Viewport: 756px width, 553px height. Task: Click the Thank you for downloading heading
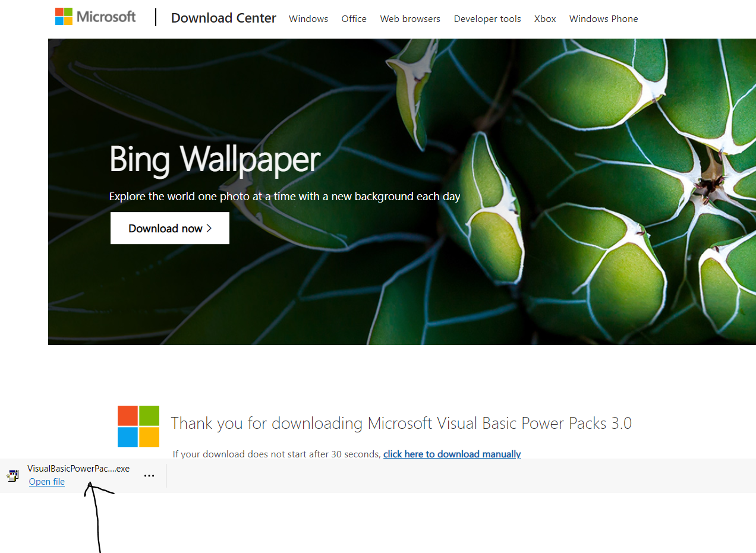401,424
